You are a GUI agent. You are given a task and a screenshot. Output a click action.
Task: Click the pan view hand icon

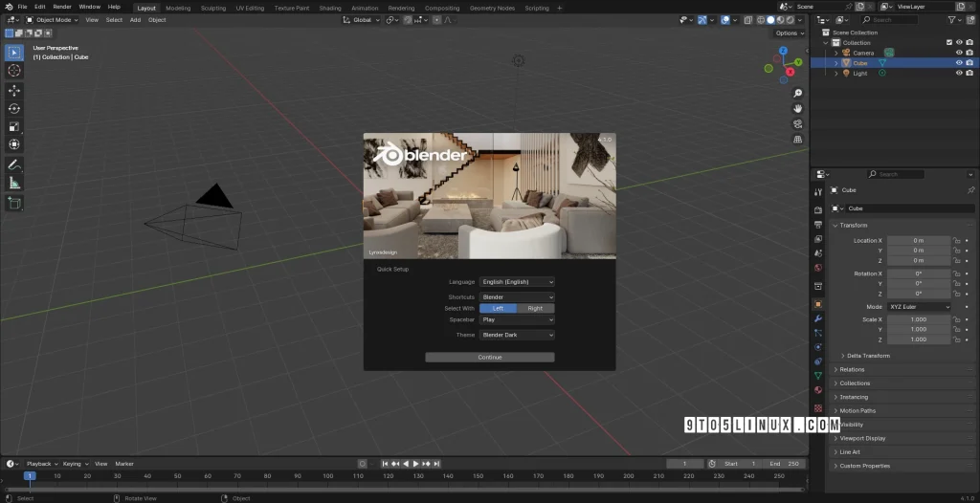pos(797,109)
